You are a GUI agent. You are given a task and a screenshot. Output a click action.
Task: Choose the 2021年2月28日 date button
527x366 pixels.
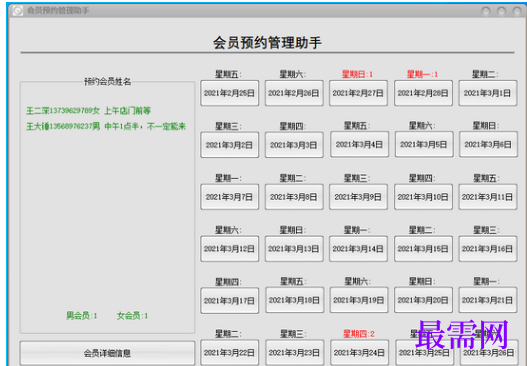[x=423, y=93]
